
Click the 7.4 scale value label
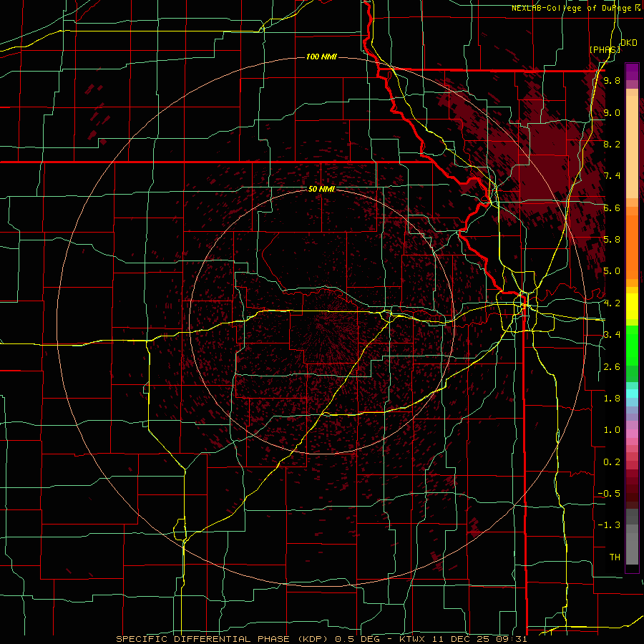tap(612, 176)
